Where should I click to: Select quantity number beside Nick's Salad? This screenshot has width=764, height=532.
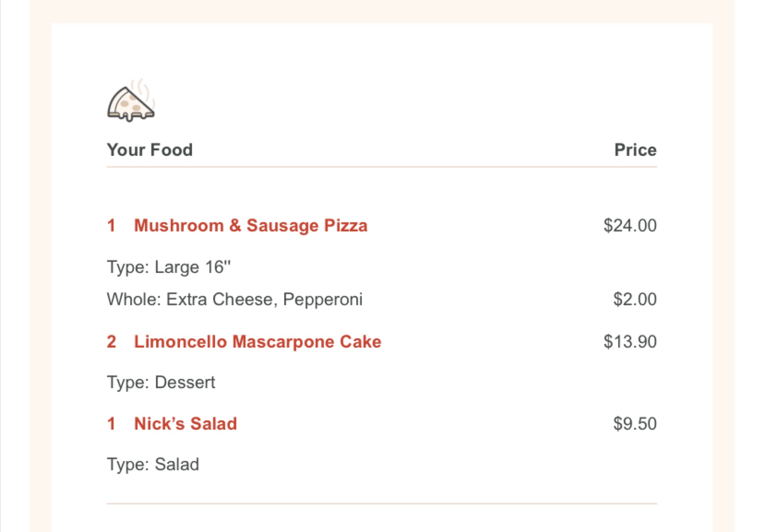point(111,424)
